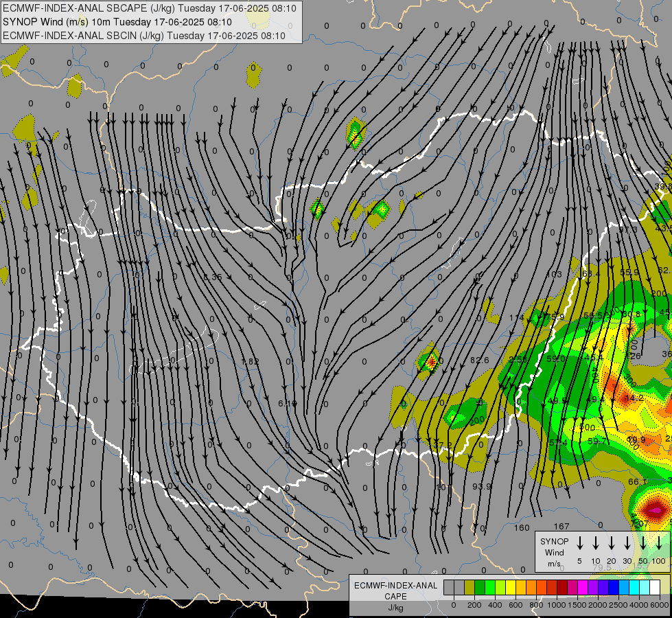
Task: Click the 50 m/s wind arrow in legend
Action: point(643,542)
